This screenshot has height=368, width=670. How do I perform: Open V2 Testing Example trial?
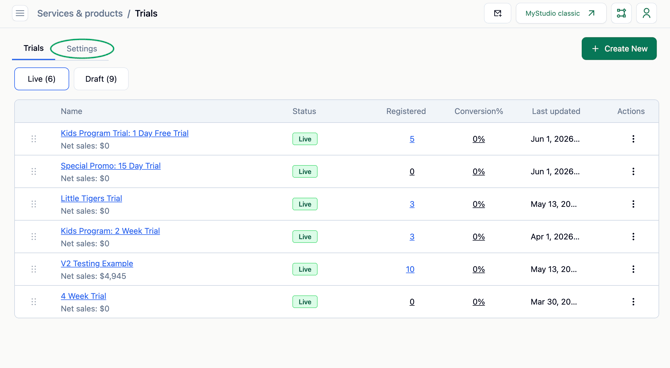click(97, 264)
